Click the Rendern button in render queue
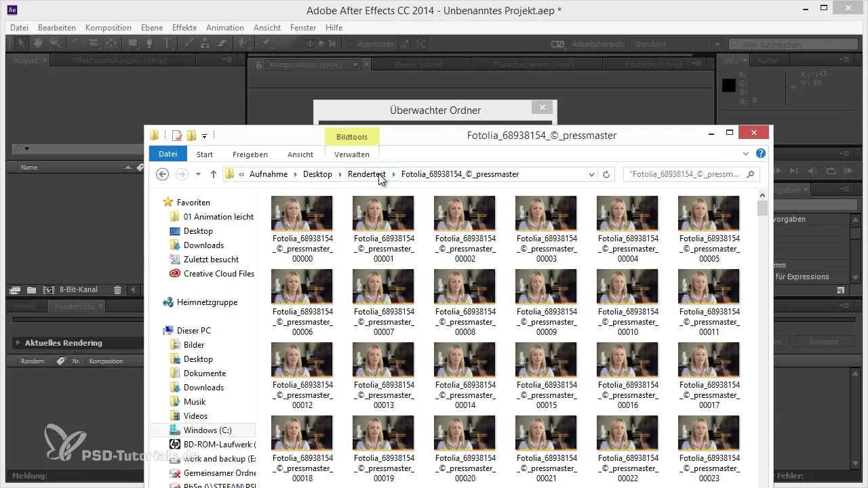Viewport: 868px width, 488px height. click(x=825, y=342)
